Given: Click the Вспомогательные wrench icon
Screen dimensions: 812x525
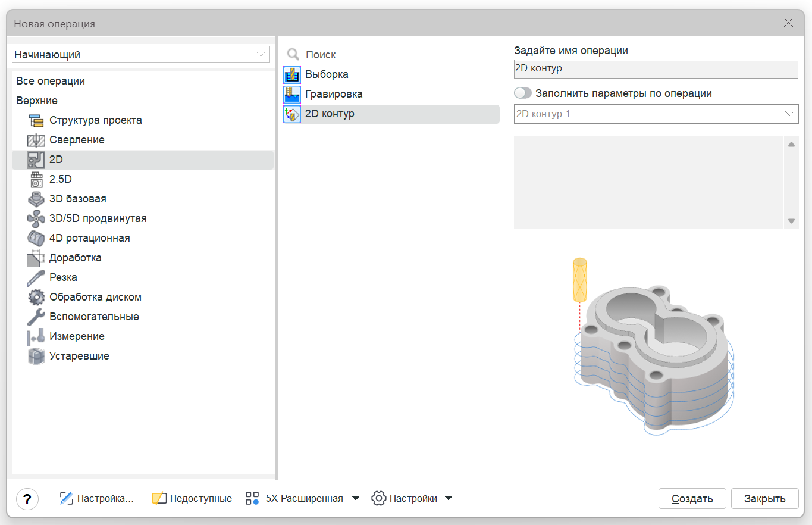Looking at the screenshot, I should 36,317.
